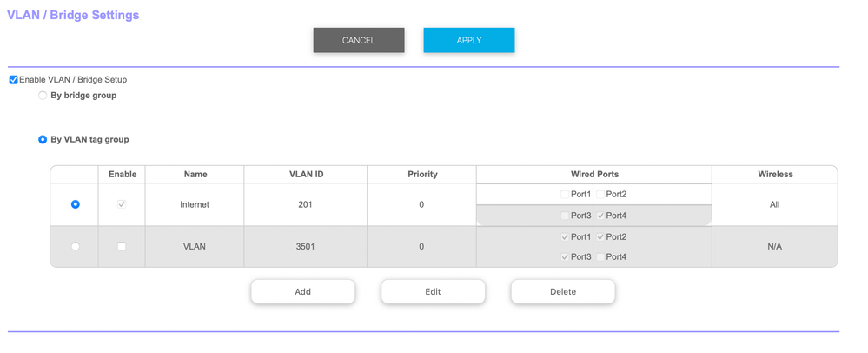Image resolution: width=868 pixels, height=353 pixels.
Task: Check Port4 in VLAN 3501 row
Action: tap(600, 257)
